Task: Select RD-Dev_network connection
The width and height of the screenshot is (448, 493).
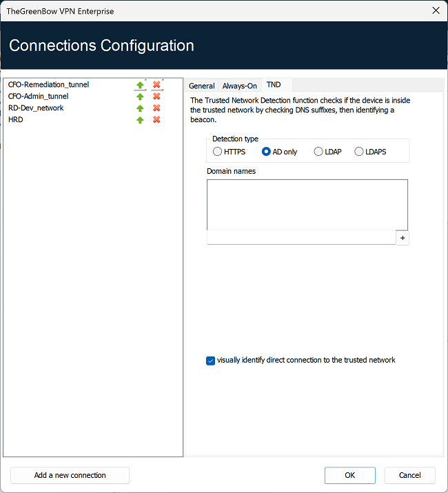Action: pyautogui.click(x=36, y=108)
